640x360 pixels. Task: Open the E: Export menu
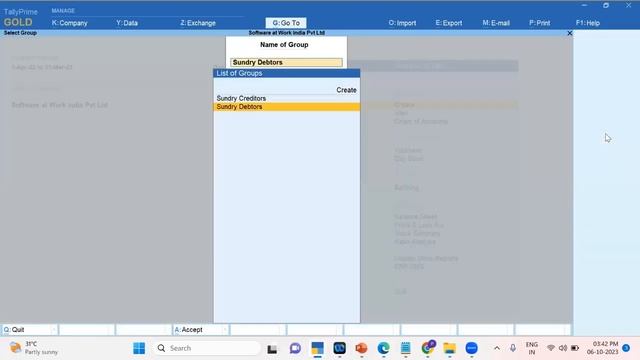pos(449,23)
